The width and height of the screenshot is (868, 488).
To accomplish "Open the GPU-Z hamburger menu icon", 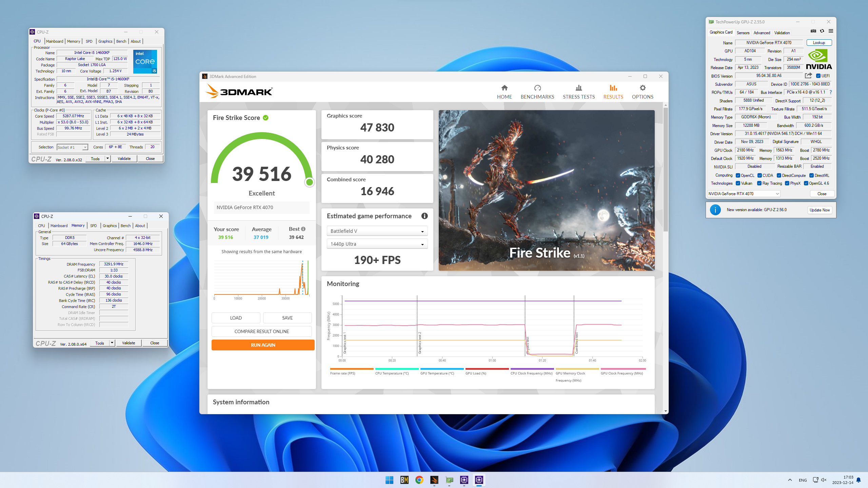I will 831,31.
